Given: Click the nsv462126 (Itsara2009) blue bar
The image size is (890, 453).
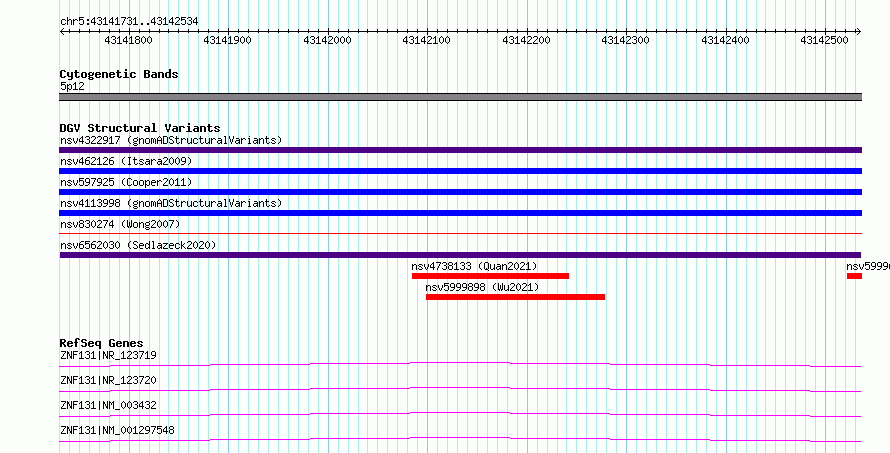Looking at the screenshot, I should (x=460, y=171).
